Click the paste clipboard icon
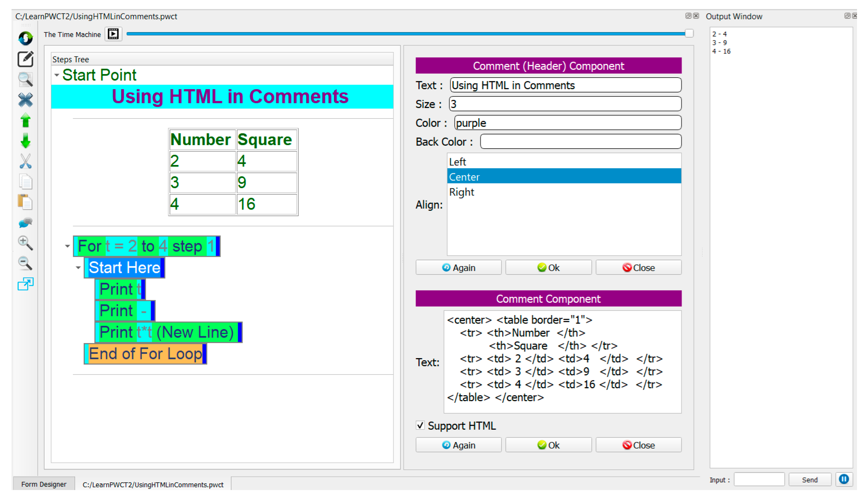Image resolution: width=868 pixels, height=501 pixels. [x=26, y=202]
